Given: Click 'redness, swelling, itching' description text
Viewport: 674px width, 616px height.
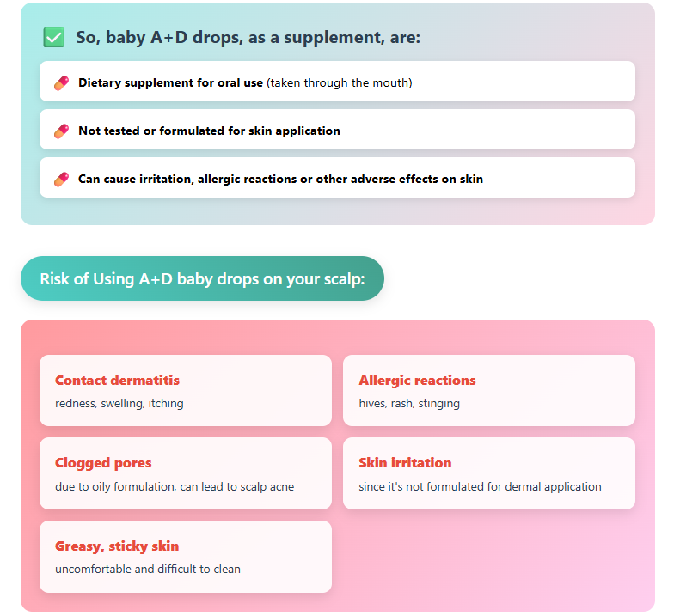Looking at the screenshot, I should [119, 404].
